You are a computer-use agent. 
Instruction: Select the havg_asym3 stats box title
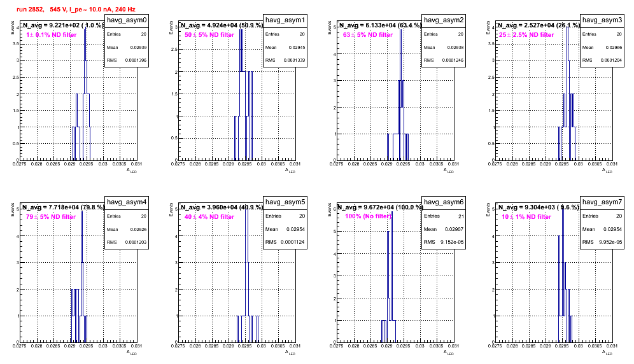click(x=602, y=20)
